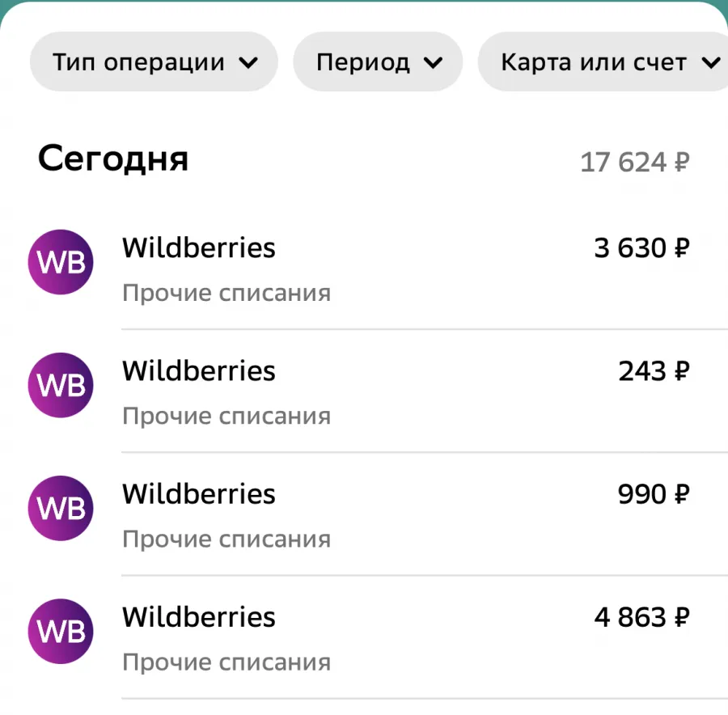
Task: Open the Wildberries transaction for 4 863 ₽
Action: pyautogui.click(x=364, y=637)
